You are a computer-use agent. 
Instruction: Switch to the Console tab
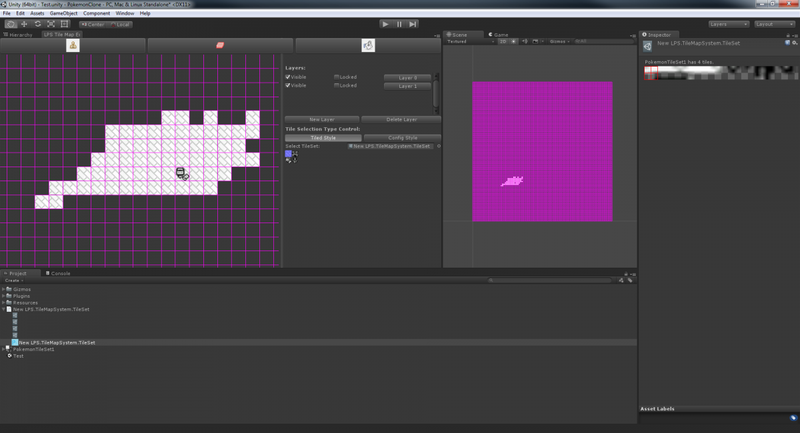(58, 273)
